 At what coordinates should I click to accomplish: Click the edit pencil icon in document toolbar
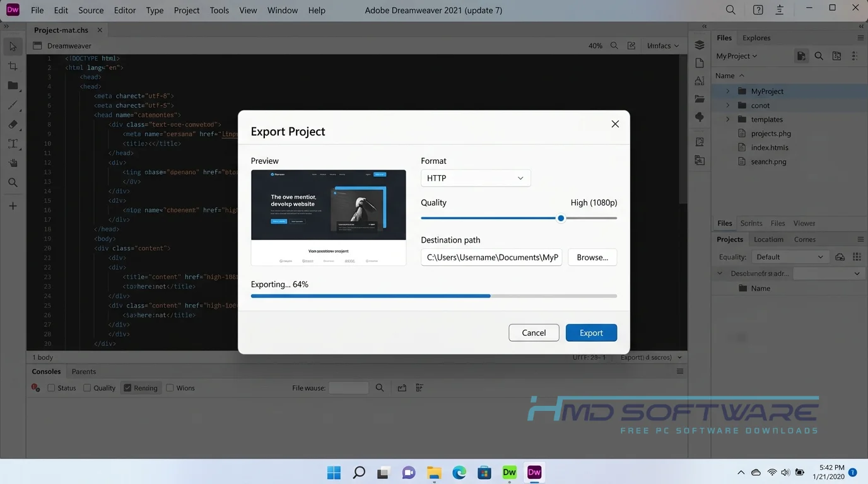tap(631, 46)
